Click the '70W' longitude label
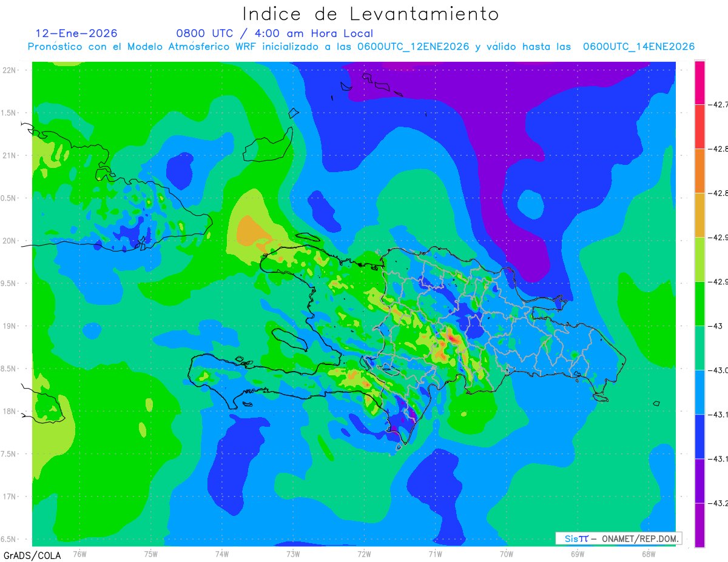The width and height of the screenshot is (728, 562). (x=507, y=554)
